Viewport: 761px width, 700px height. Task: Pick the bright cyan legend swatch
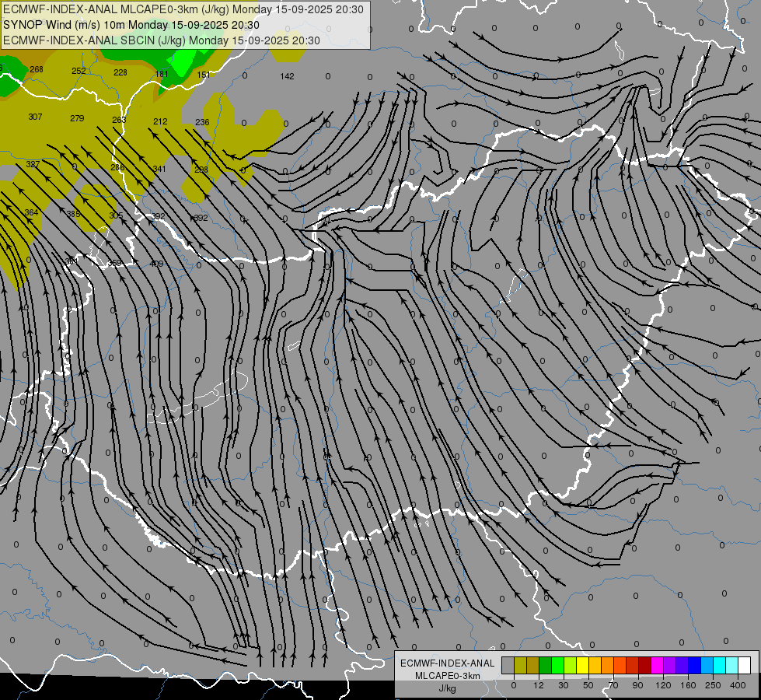point(721,665)
